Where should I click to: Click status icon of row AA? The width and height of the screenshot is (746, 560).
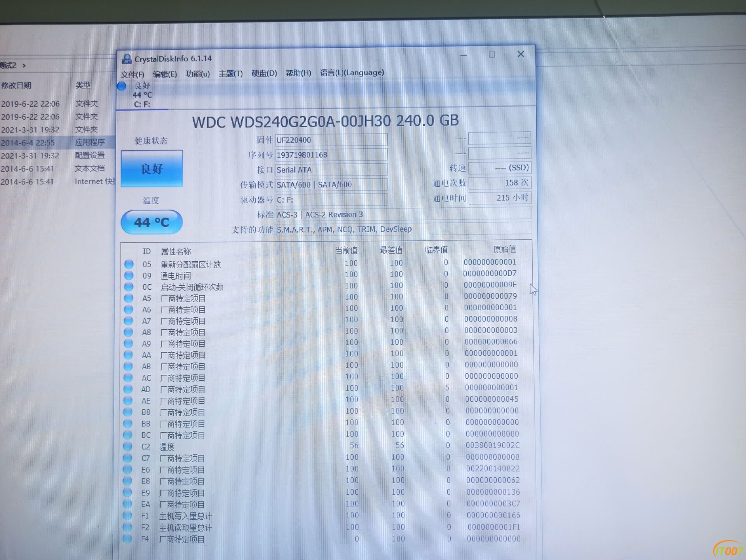tap(128, 355)
